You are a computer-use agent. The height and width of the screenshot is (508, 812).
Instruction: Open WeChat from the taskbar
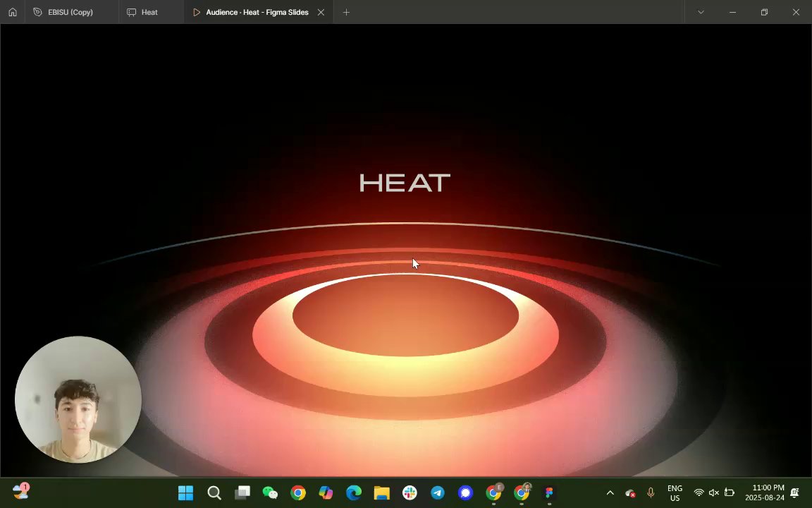point(270,492)
